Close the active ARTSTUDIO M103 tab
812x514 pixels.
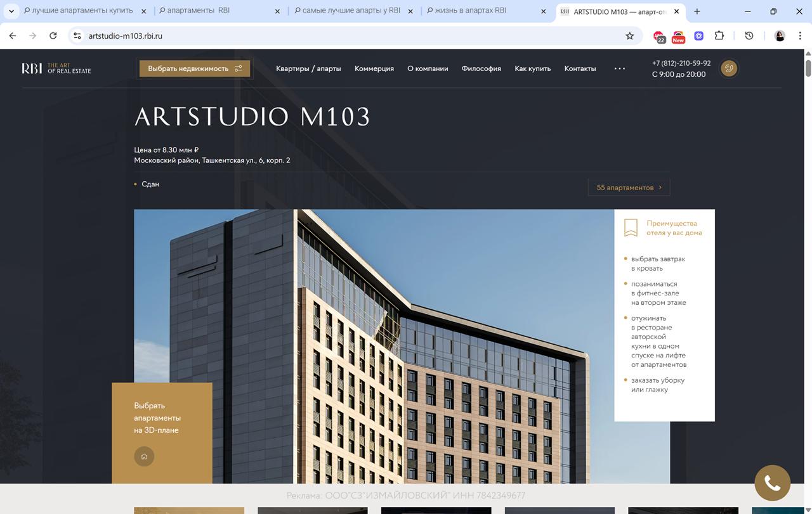click(x=677, y=11)
